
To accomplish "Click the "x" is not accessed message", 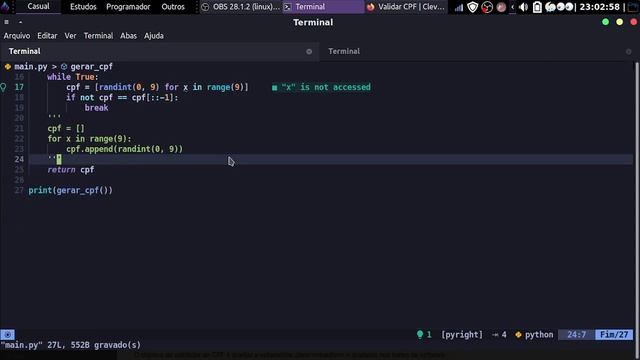I will 326,87.
